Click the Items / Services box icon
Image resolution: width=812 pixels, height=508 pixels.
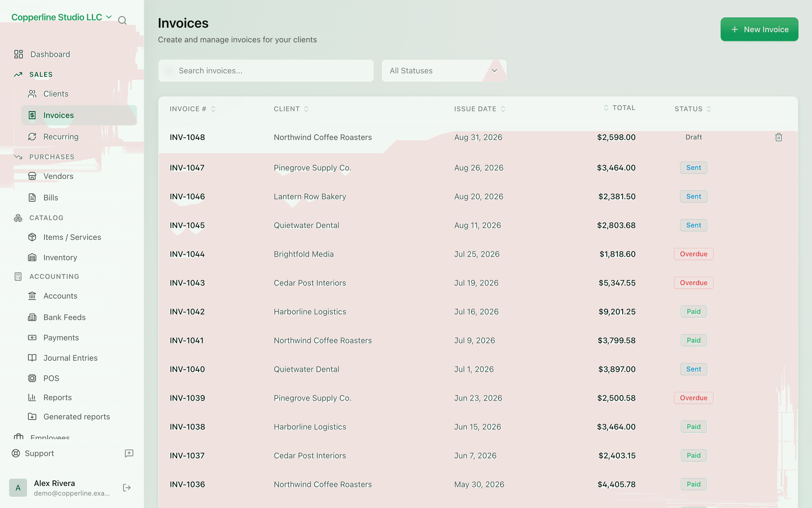tap(32, 237)
